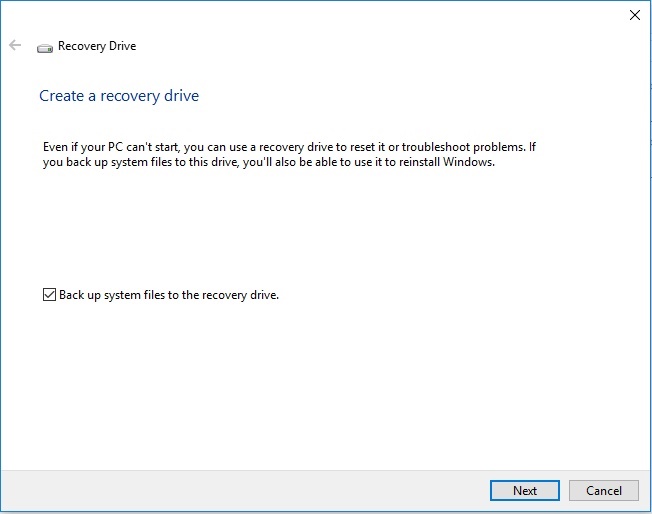Uncheck the back up system files checkbox
The height and width of the screenshot is (514, 652).
pos(49,294)
